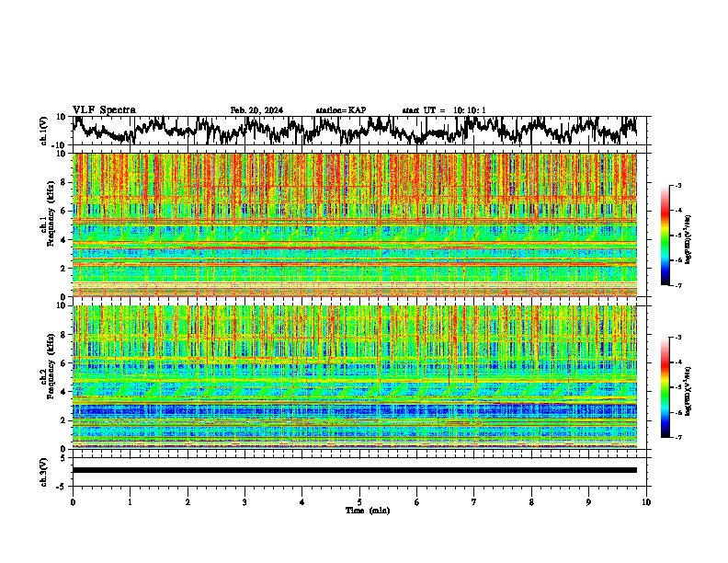Click the ch.2 spectrogram panel
This screenshot has width=728, height=563.
[x=355, y=377]
